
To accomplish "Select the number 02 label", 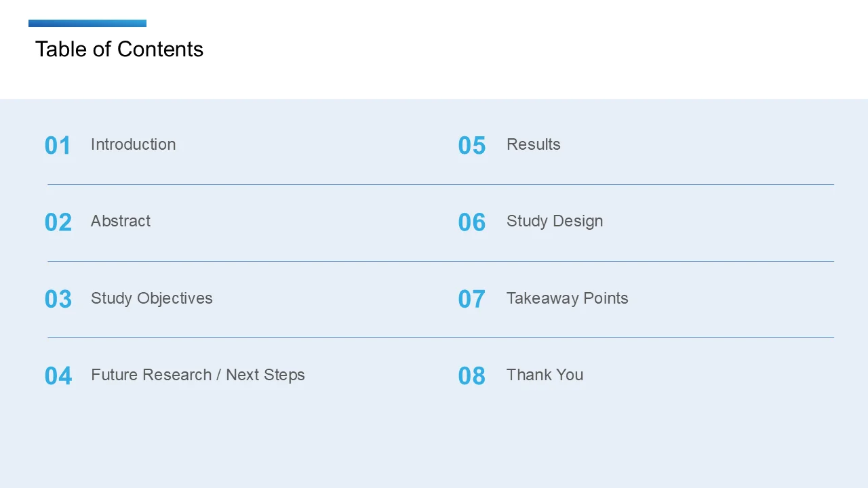I will (58, 222).
